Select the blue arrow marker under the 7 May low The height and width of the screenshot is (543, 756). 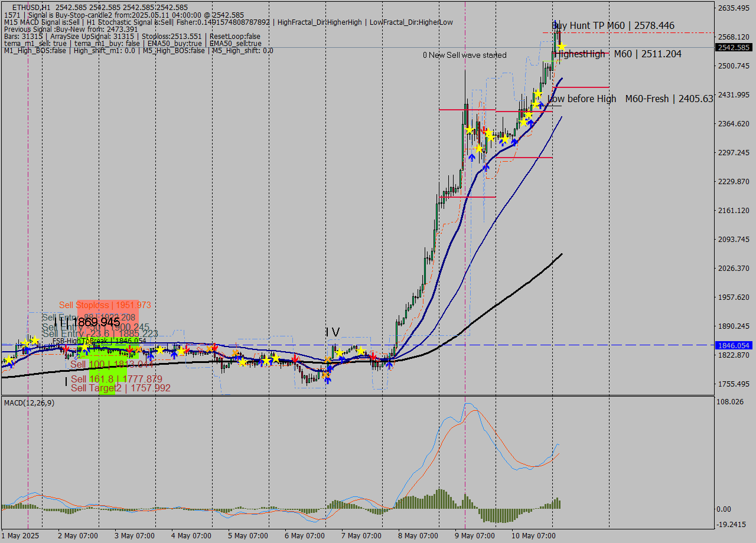pos(328,381)
